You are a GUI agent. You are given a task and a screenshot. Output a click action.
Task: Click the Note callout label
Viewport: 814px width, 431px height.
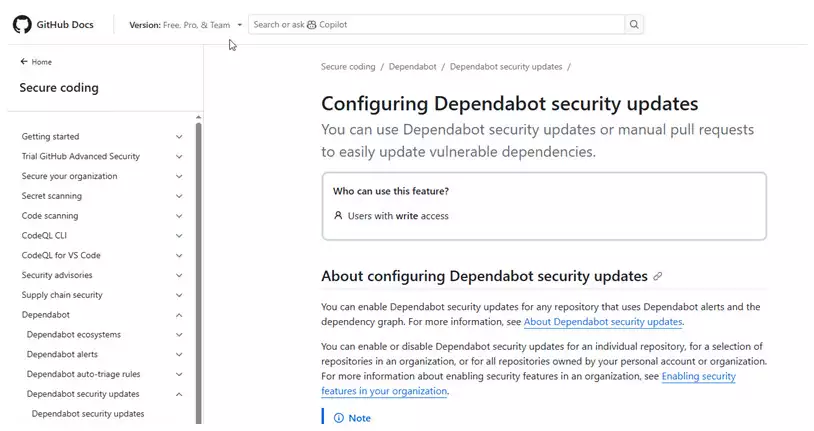tap(359, 418)
